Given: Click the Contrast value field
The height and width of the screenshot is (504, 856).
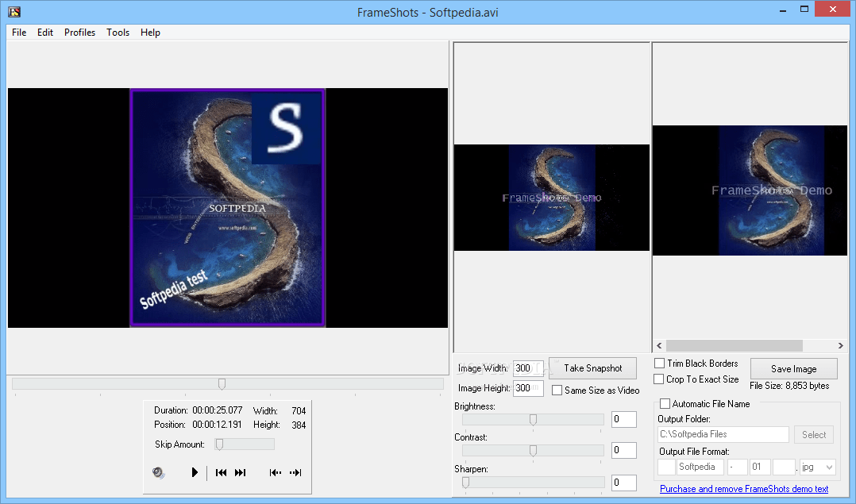Looking at the screenshot, I should (623, 450).
